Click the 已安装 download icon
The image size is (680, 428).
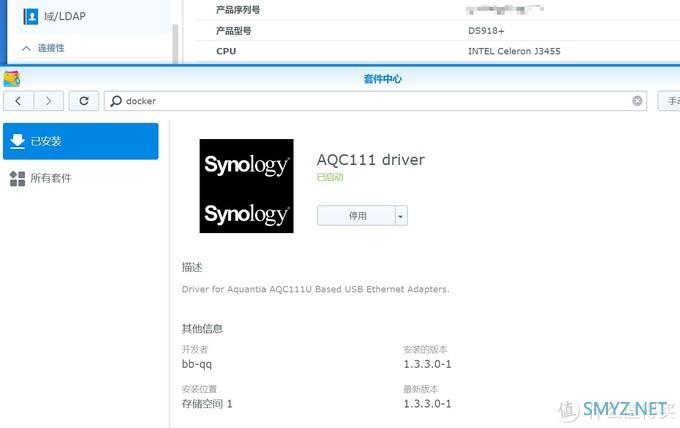click(17, 141)
